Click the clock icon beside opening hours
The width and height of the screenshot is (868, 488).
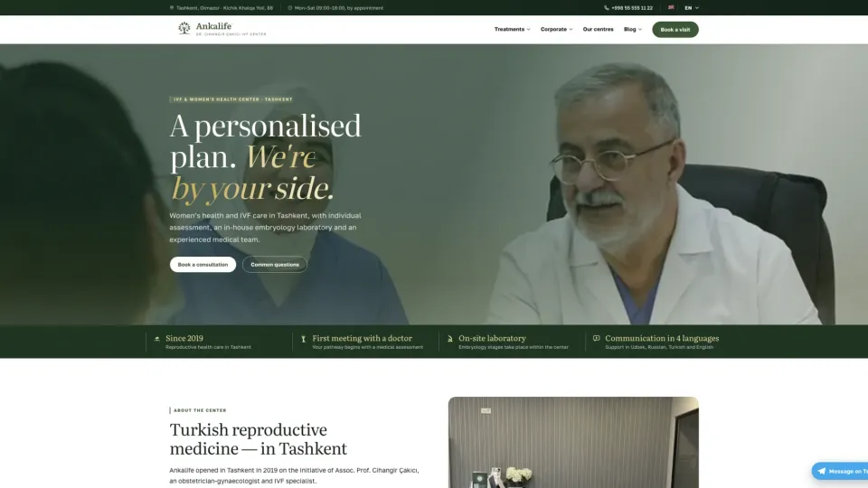point(289,8)
